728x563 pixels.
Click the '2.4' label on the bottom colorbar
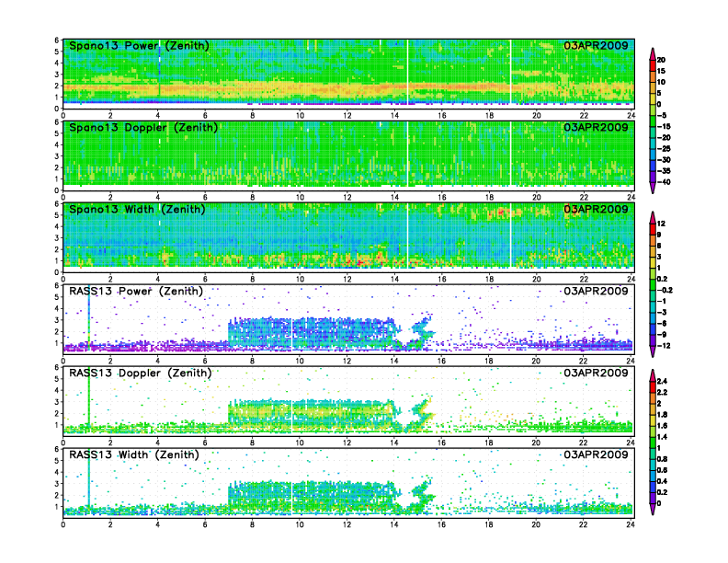pyautogui.click(x=662, y=381)
